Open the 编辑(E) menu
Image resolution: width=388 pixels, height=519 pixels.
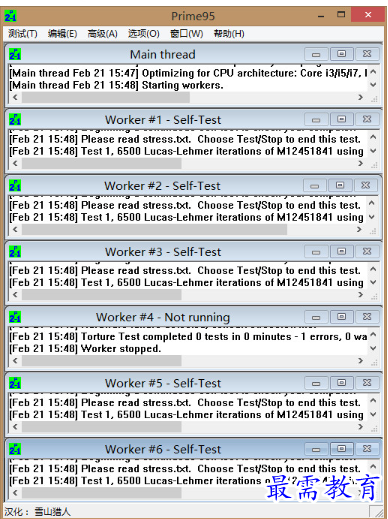click(62, 33)
